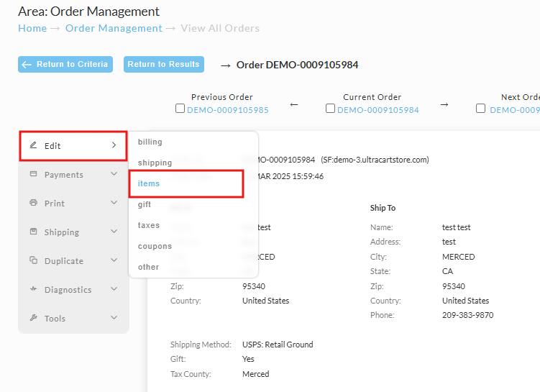Choose coupons from the Edit submenu

tap(155, 246)
